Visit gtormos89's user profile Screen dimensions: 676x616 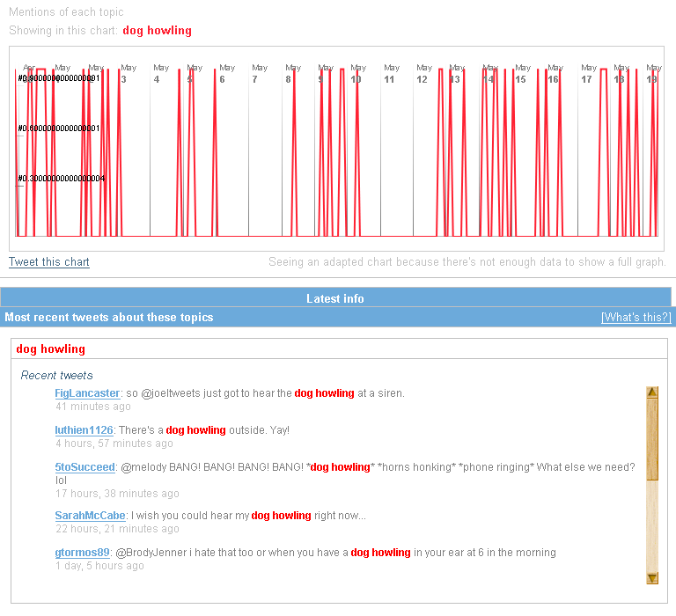83,553
